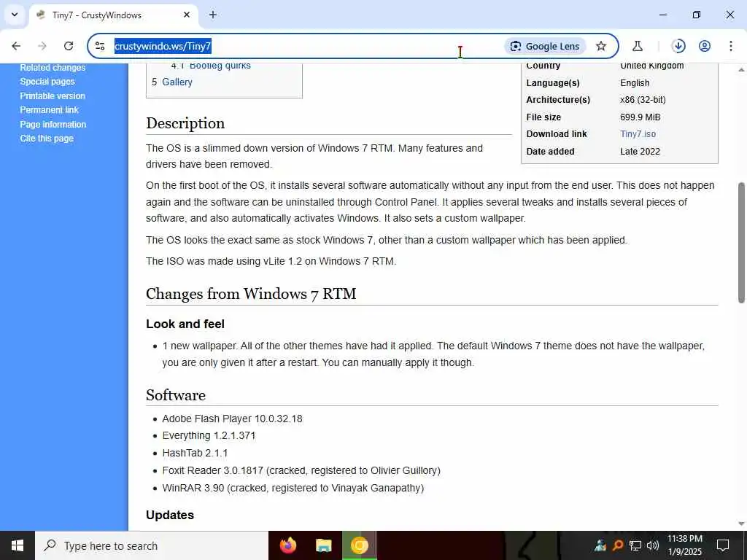Image resolution: width=747 pixels, height=560 pixels.
Task: Click the Software heading
Action: [176, 395]
